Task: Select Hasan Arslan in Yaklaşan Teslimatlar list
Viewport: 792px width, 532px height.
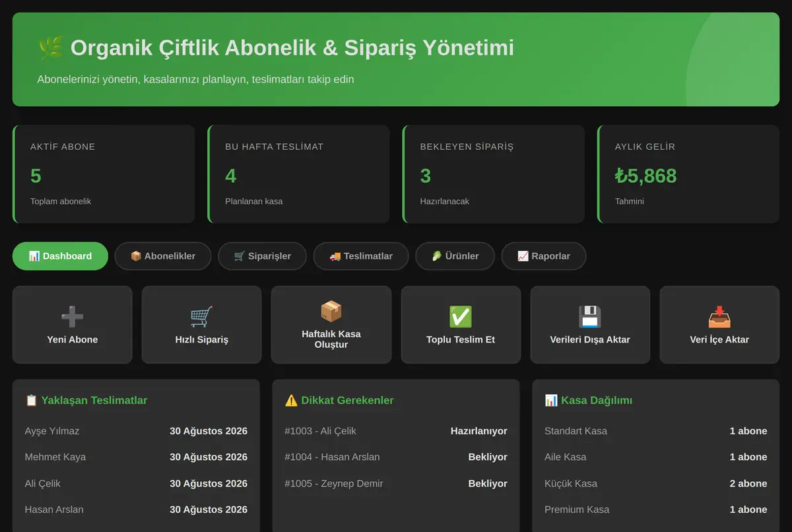Action: point(54,510)
